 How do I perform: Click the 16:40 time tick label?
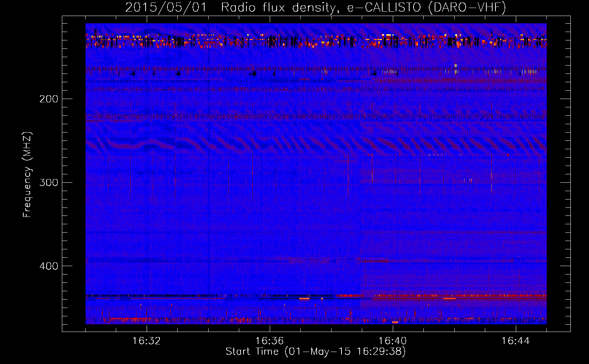pos(392,341)
